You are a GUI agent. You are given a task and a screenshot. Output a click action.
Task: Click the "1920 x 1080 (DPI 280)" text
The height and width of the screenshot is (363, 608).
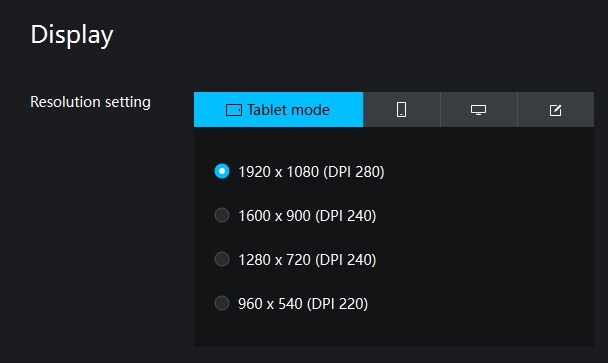pyautogui.click(x=311, y=171)
